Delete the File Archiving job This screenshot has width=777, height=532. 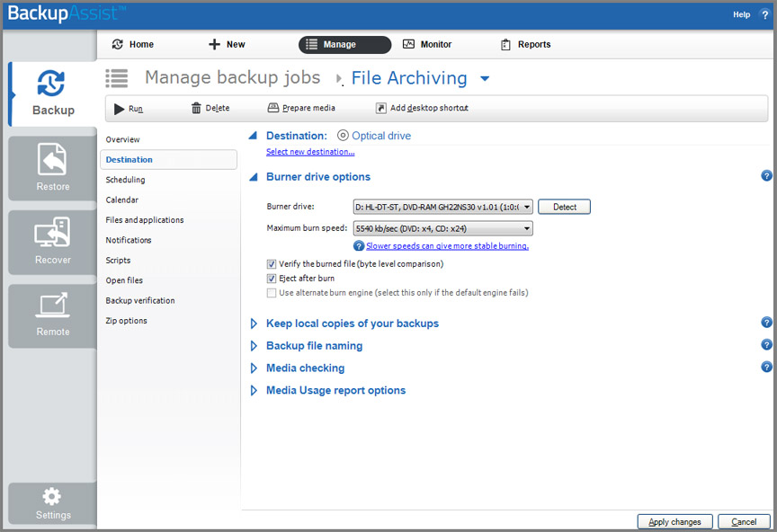(210, 108)
